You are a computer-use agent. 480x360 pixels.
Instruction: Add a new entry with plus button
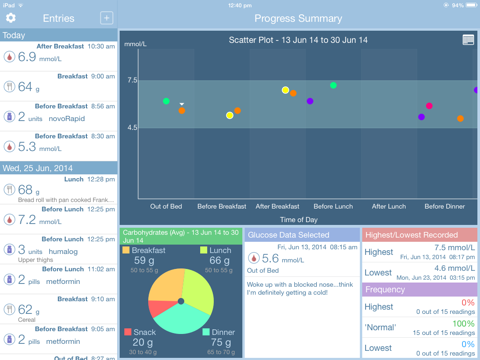(107, 18)
